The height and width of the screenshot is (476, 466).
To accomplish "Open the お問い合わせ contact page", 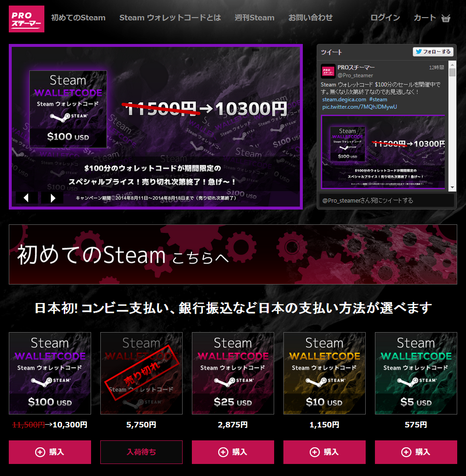I will coord(310,18).
